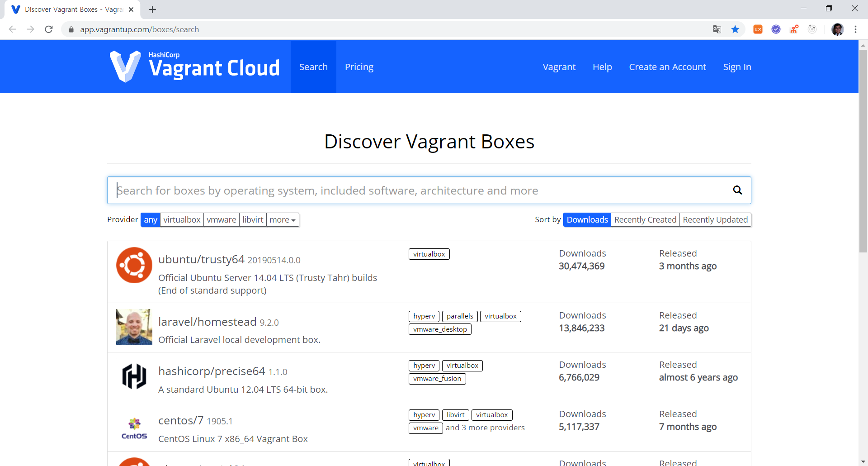This screenshot has height=466, width=868.
Task: Click the CentOS logo thumbnail
Action: [134, 428]
